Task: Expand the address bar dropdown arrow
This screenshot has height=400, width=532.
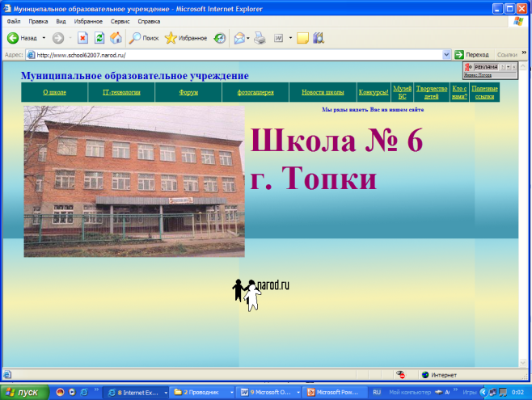Action: [447, 54]
